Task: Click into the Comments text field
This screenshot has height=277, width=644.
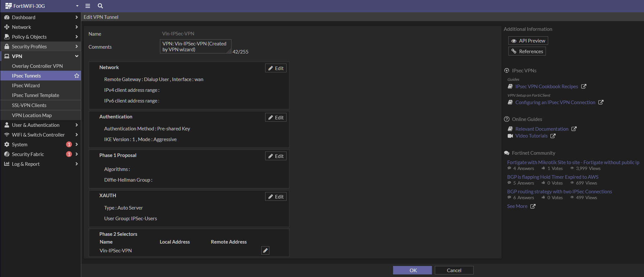Action: 195,46
